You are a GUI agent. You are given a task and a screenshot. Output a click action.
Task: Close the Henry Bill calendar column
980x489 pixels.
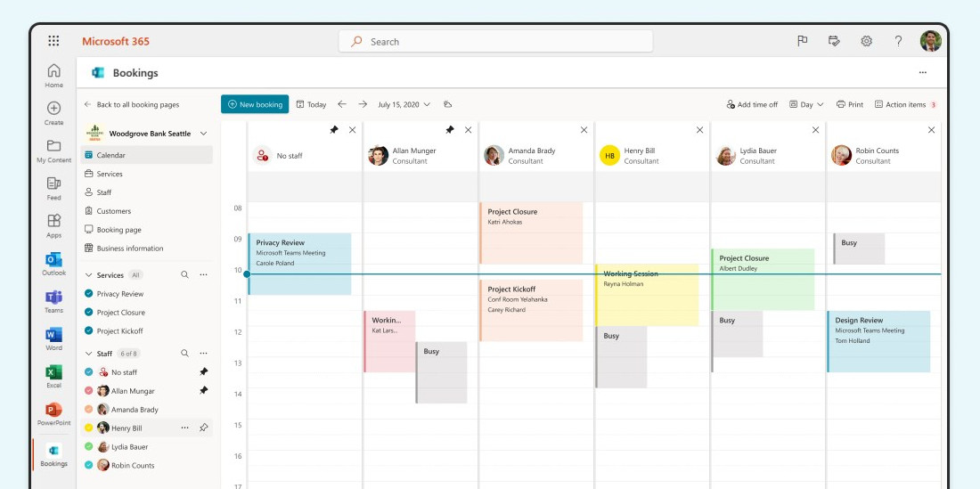[x=699, y=130]
